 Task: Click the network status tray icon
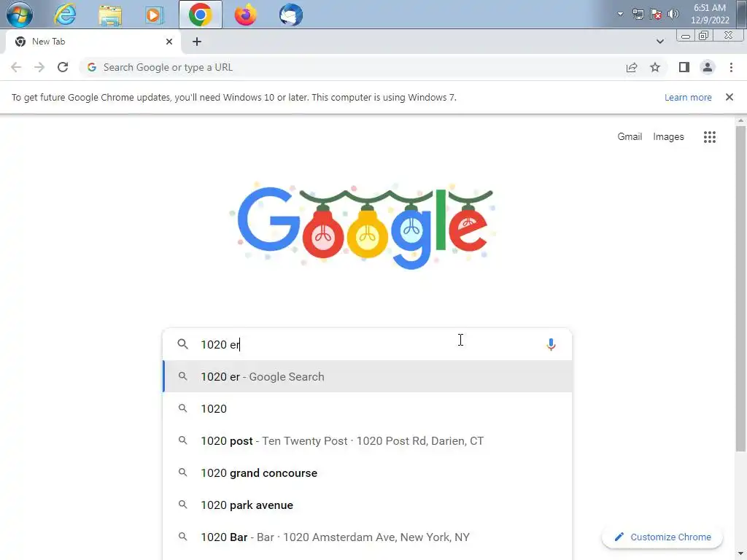click(x=638, y=14)
